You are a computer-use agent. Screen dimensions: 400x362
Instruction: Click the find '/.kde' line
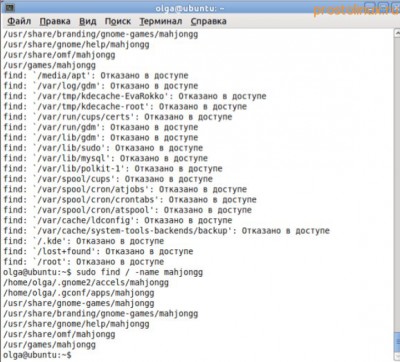click(x=83, y=241)
